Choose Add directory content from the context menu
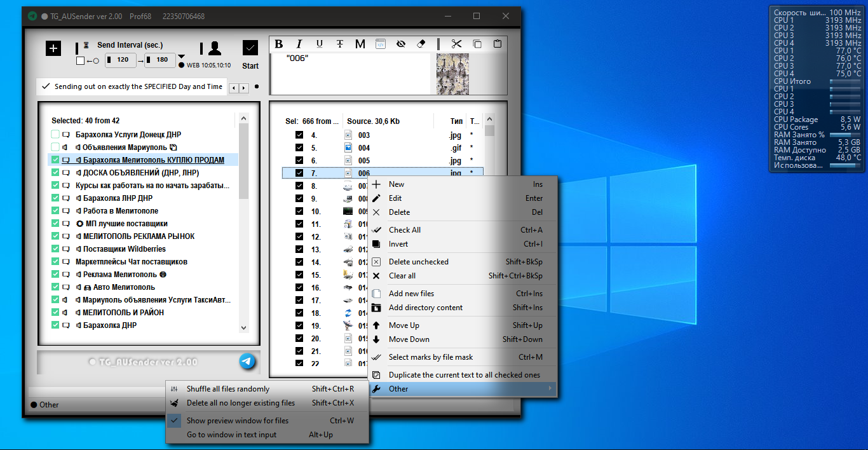The image size is (868, 450). point(426,308)
